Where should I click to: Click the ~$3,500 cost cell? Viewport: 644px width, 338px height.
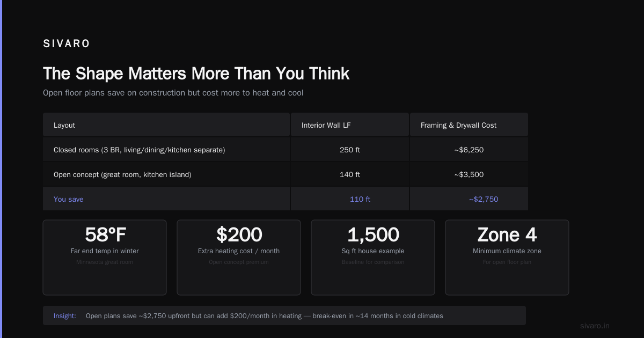point(469,174)
